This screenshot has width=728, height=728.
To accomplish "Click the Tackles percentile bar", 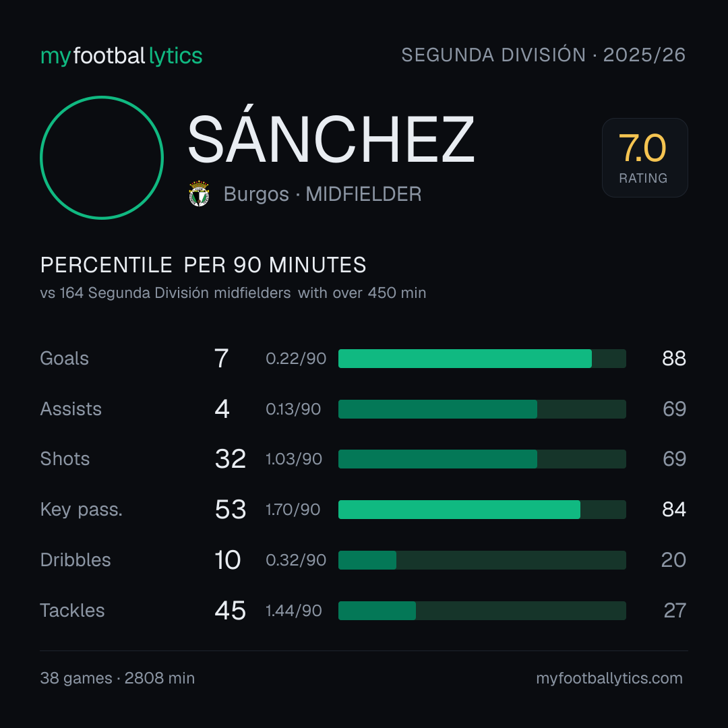I will [x=482, y=611].
